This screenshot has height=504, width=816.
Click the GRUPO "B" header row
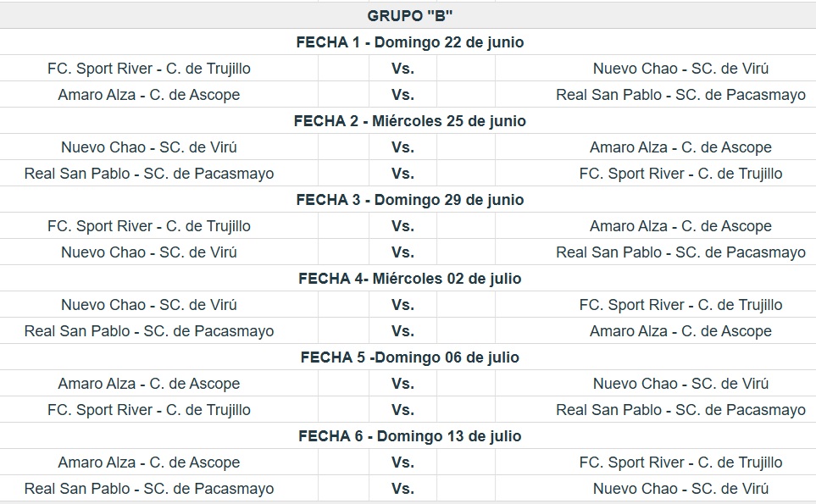pyautogui.click(x=408, y=15)
